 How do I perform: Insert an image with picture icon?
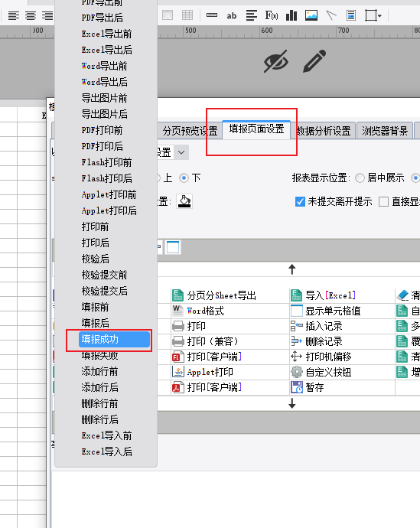click(311, 15)
